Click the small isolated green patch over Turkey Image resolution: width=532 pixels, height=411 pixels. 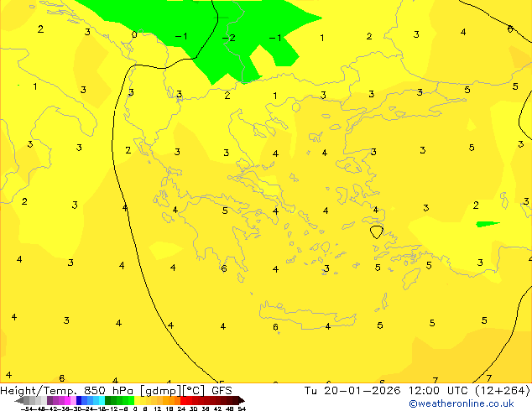click(x=488, y=224)
